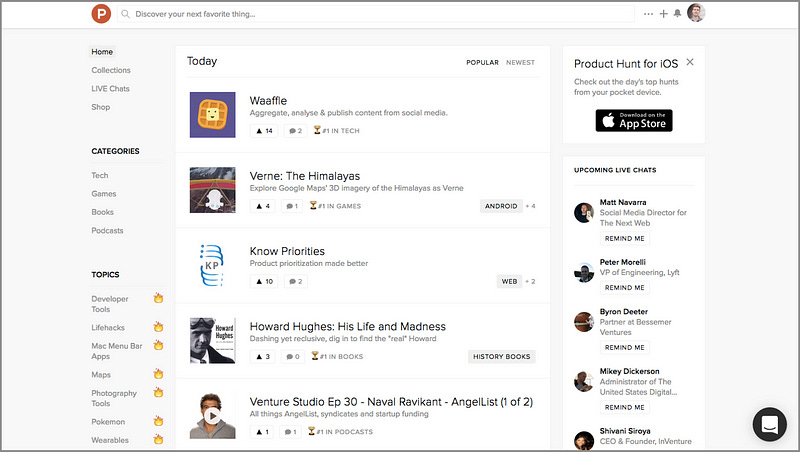
Task: Open the Waaffle product title
Action: coord(268,101)
